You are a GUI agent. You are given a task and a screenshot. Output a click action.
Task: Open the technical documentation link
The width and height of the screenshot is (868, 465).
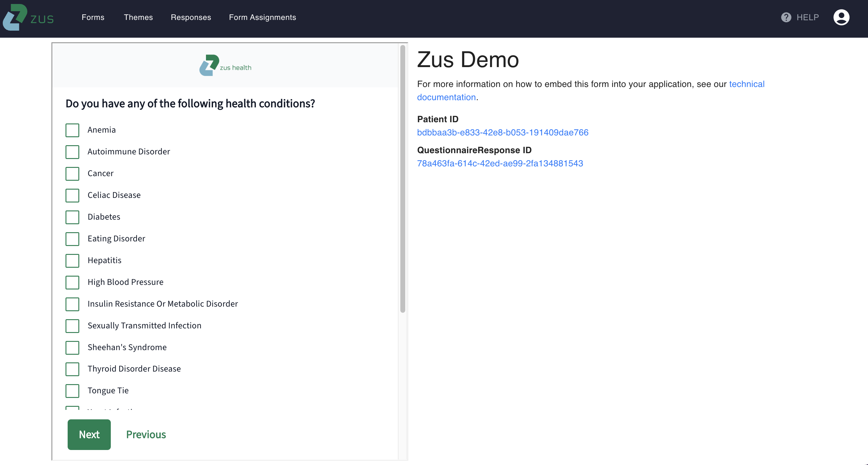(746, 84)
